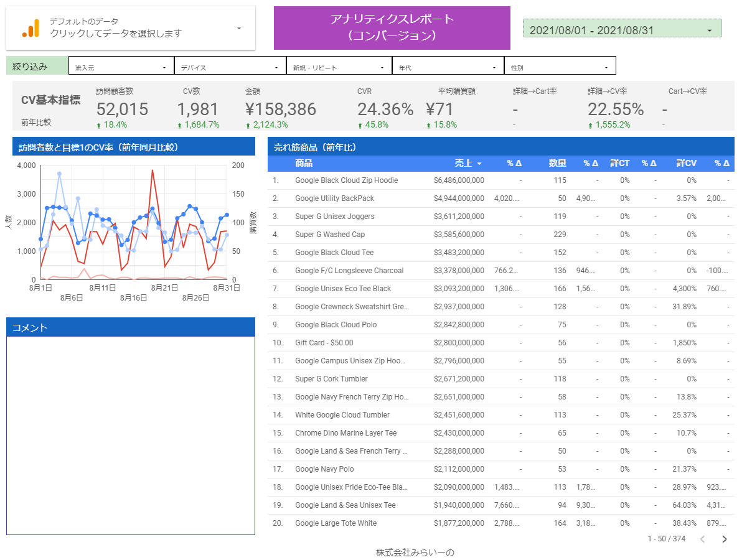Click the 8月21日 axis date label

165,288
